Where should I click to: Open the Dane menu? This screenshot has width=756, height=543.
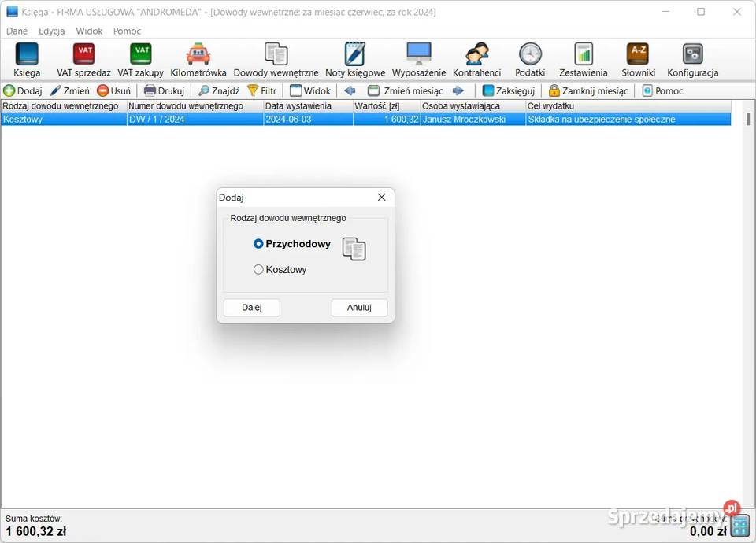pos(17,31)
